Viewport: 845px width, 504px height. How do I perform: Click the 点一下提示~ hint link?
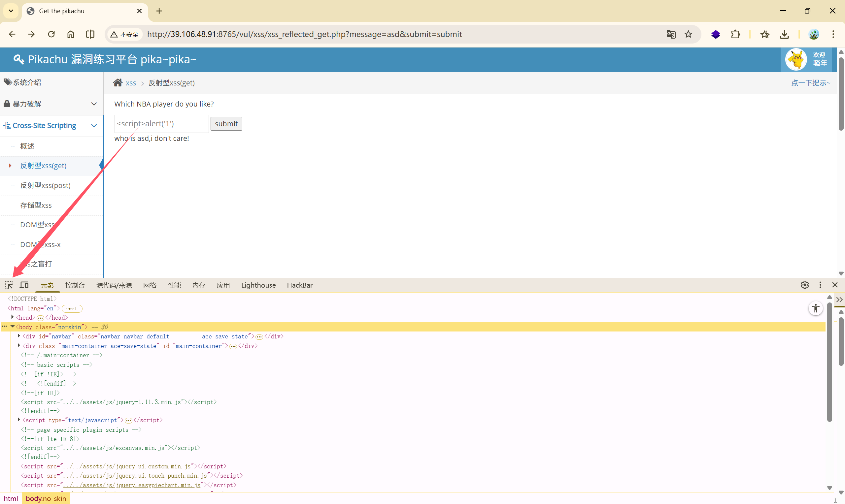pos(810,83)
